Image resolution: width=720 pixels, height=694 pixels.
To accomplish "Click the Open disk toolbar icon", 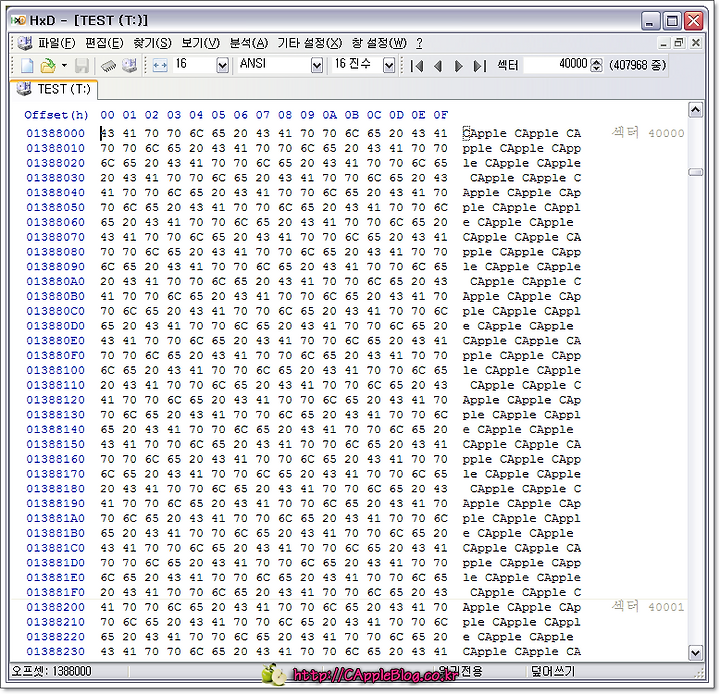I will coord(129,66).
